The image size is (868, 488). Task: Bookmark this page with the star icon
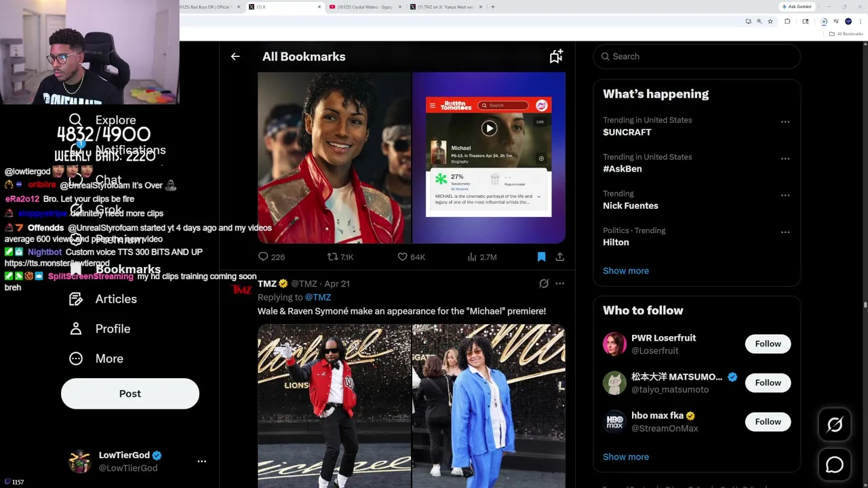(770, 21)
